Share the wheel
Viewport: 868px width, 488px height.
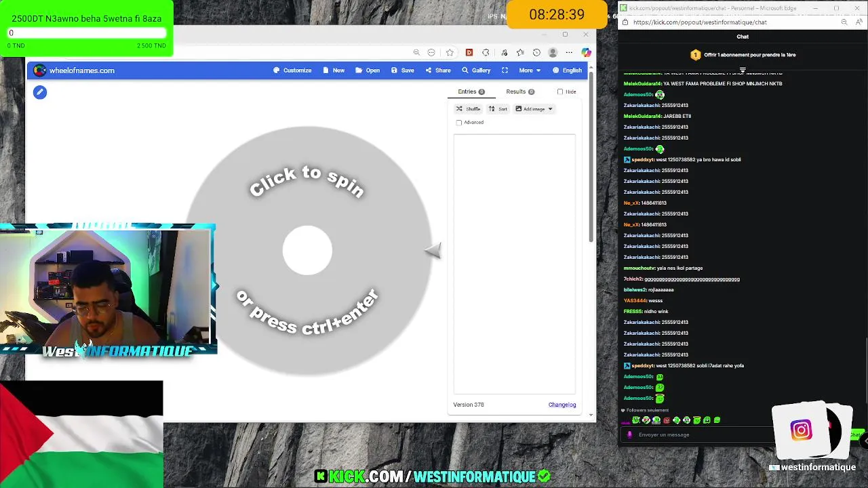438,70
